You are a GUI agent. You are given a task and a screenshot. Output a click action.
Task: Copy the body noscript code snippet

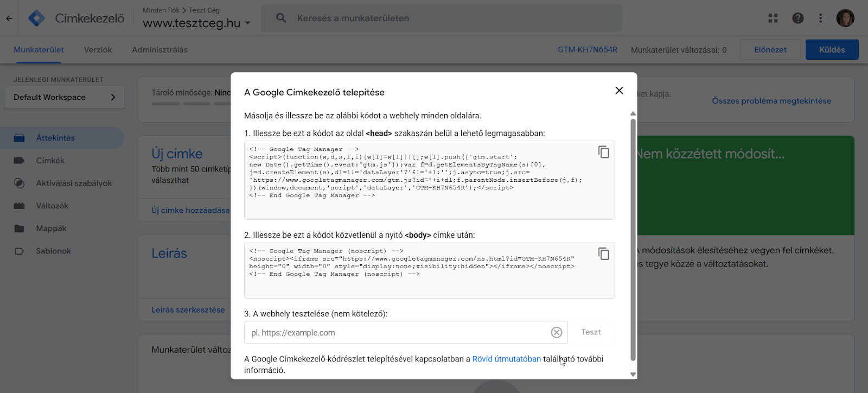click(603, 253)
